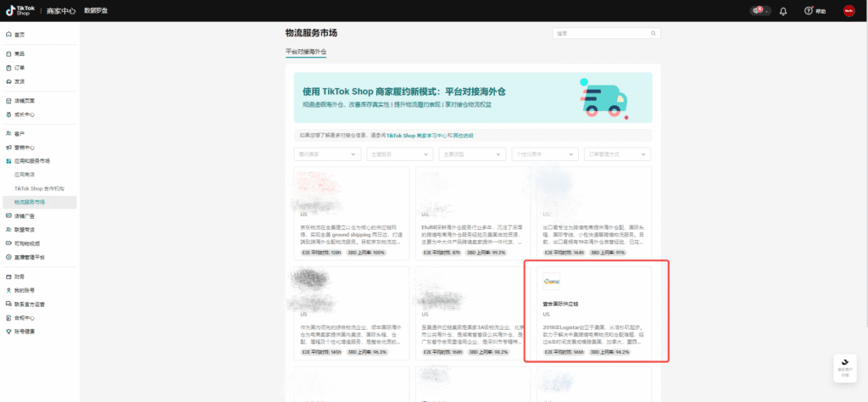The height and width of the screenshot is (402, 868).
Task: Open 联系官方运营 from the sidebar icon
Action: click(x=8, y=304)
